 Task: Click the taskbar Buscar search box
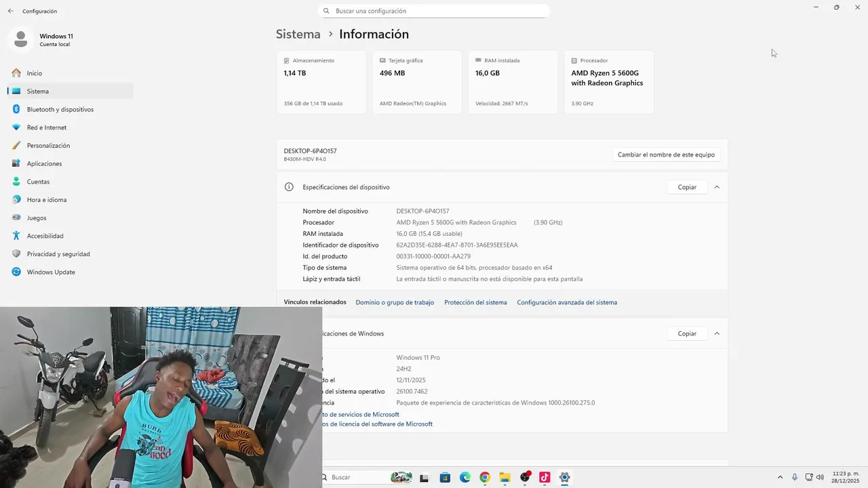point(366,477)
